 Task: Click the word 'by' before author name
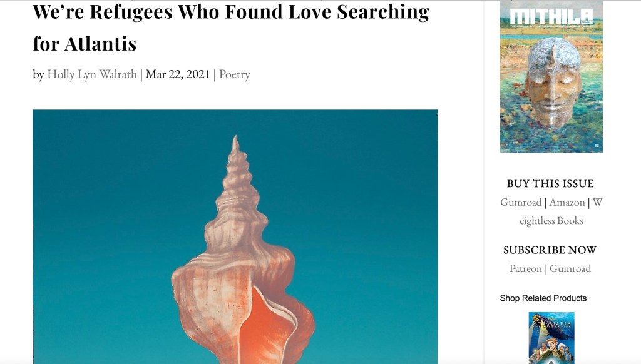click(38, 75)
